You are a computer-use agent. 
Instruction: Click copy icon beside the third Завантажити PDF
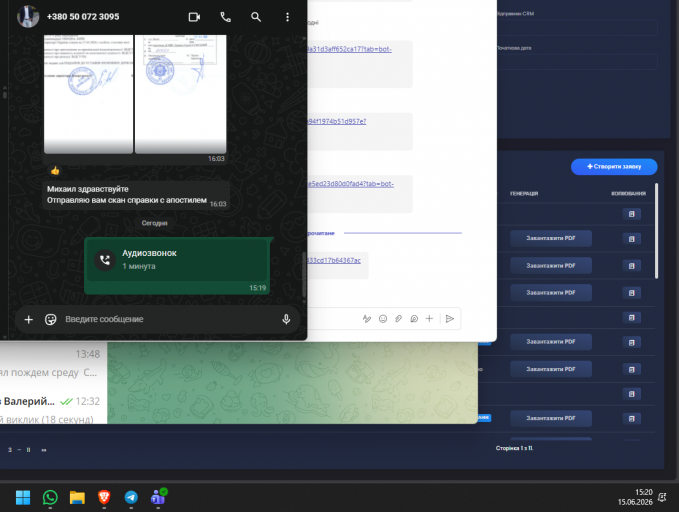coord(632,293)
